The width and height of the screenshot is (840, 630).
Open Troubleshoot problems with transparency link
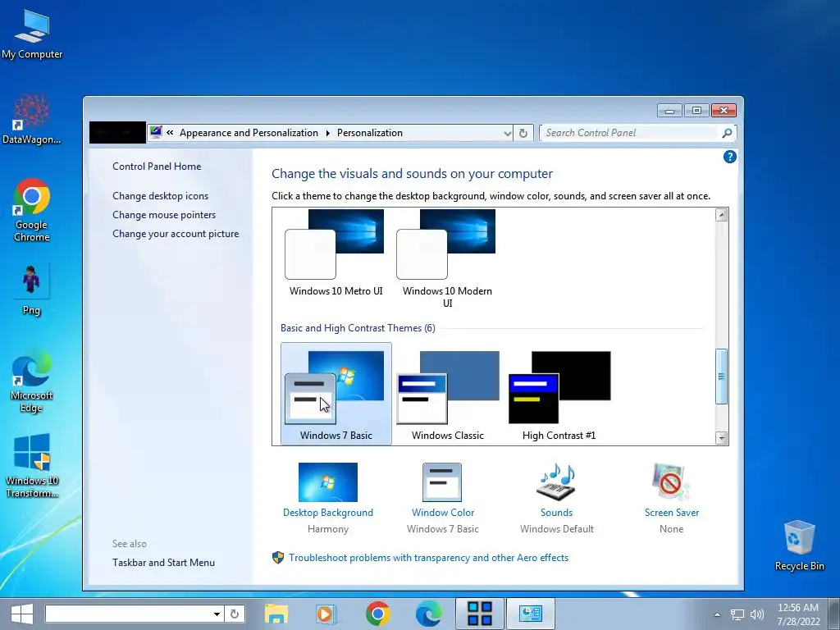pos(428,558)
